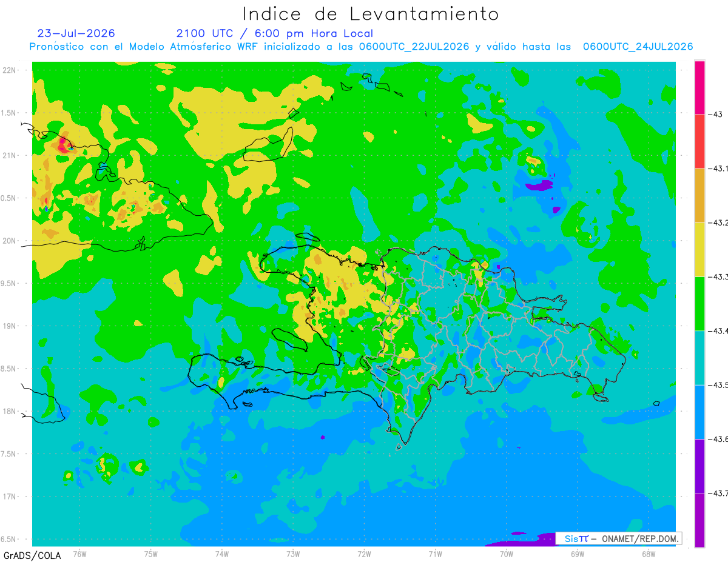This screenshot has height=562, width=728.
Task: Pick the orange color bar segment
Action: [x=699, y=195]
